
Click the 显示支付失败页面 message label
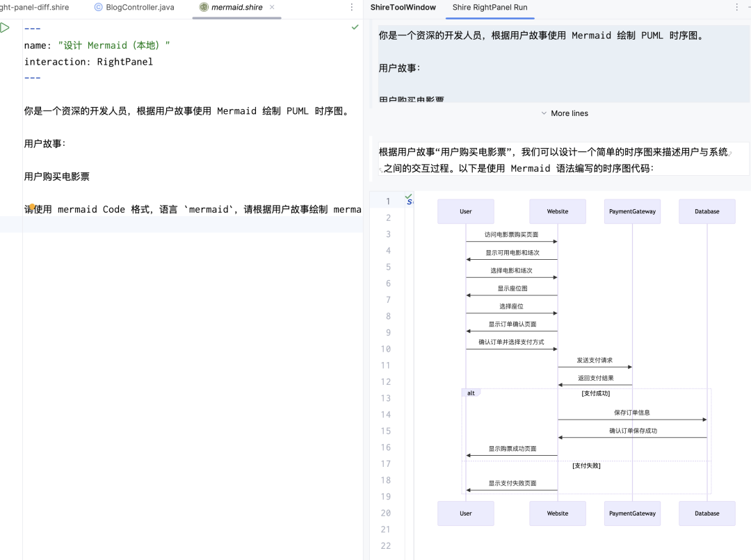[512, 484]
